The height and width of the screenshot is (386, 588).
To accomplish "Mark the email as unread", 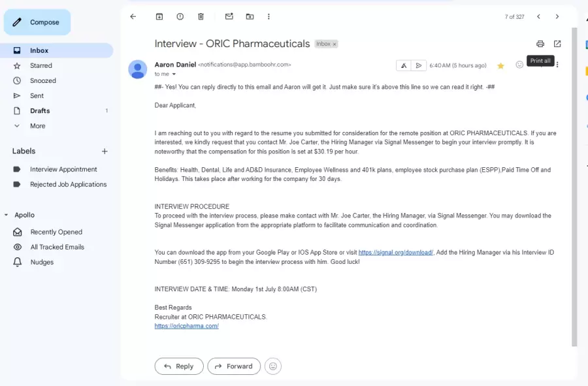I will click(229, 16).
